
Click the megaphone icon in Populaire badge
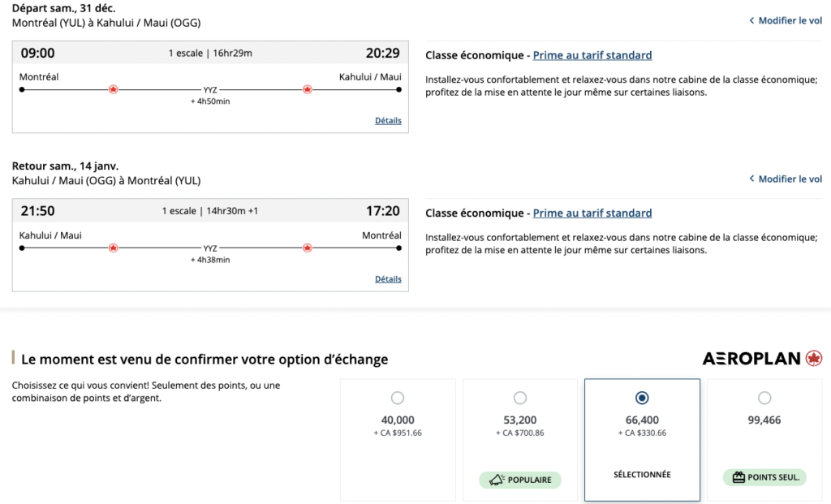point(496,480)
